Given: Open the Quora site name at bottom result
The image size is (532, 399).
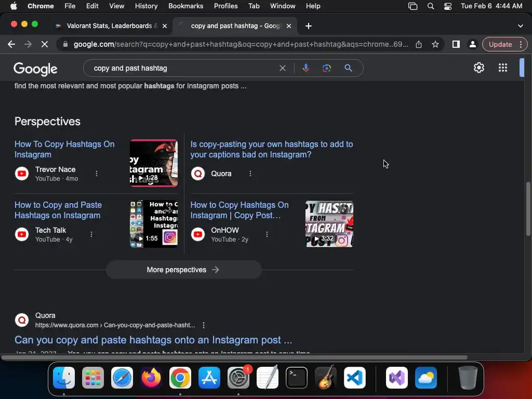Looking at the screenshot, I should (x=45, y=315).
